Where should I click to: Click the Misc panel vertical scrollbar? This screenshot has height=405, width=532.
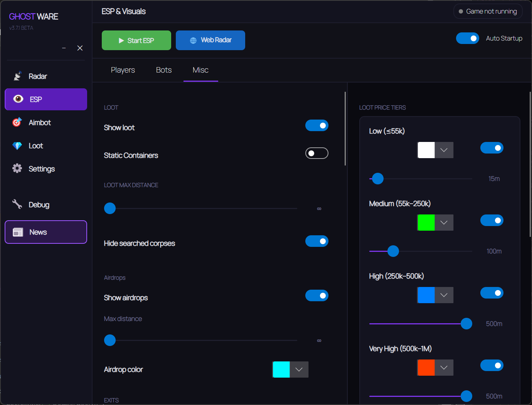[x=345, y=128]
